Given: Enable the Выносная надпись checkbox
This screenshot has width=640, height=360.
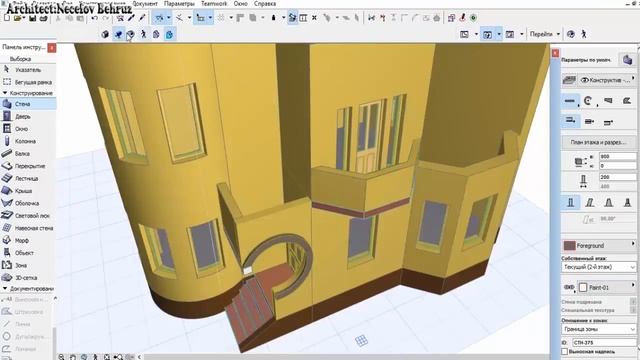Looking at the screenshot, I should (x=565, y=351).
